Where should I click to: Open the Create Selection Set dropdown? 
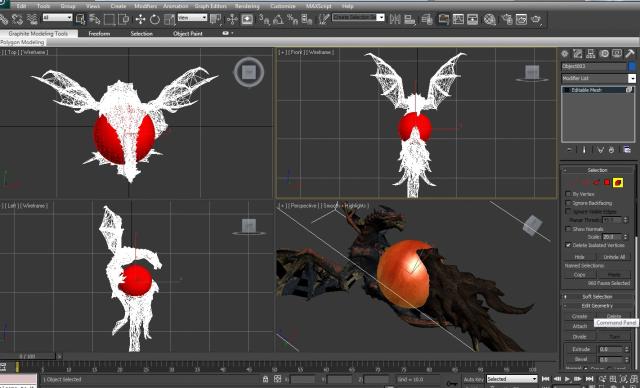click(358, 17)
